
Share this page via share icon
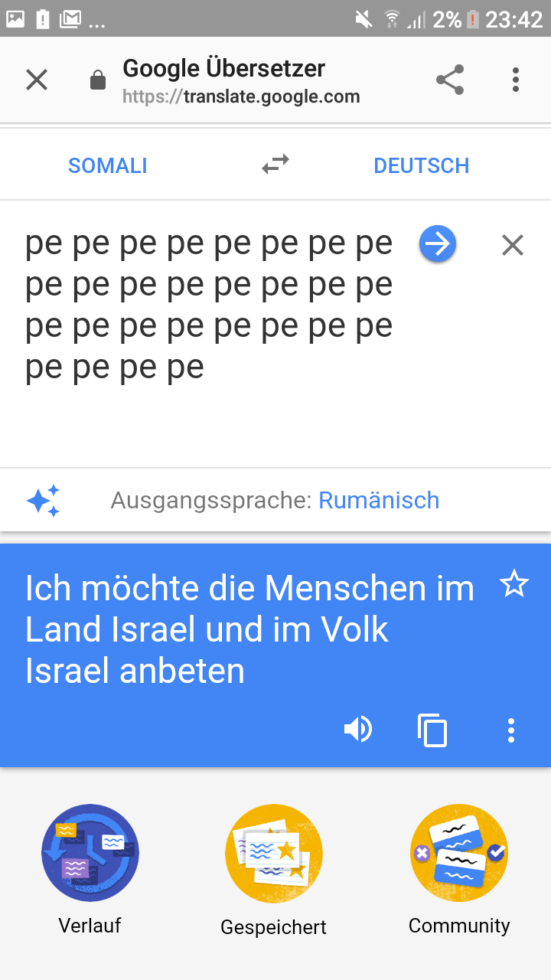[x=450, y=80]
